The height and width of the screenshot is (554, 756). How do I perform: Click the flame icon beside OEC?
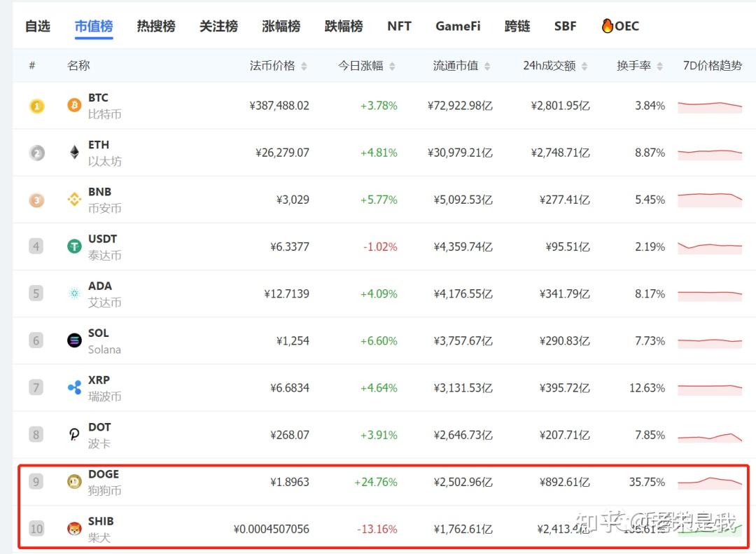pos(608,25)
